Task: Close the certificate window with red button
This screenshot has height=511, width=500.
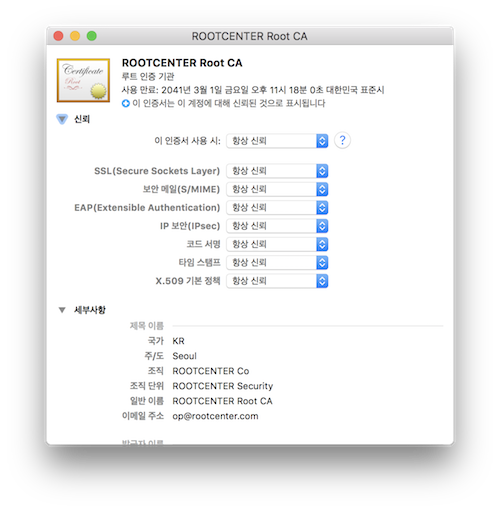Action: pyautogui.click(x=58, y=36)
